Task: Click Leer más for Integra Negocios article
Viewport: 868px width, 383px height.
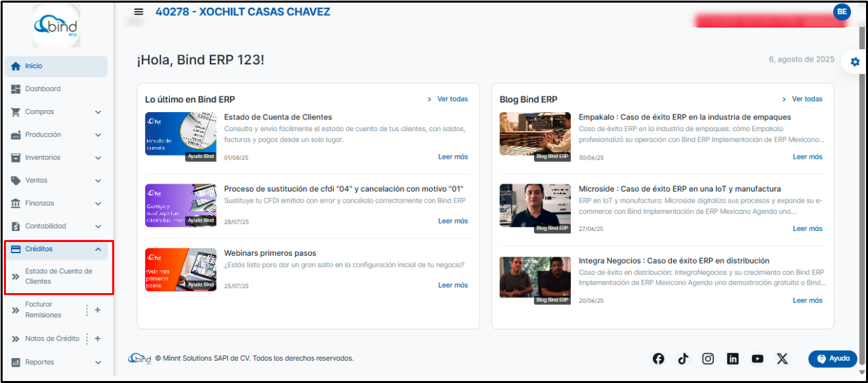Action: (x=808, y=300)
